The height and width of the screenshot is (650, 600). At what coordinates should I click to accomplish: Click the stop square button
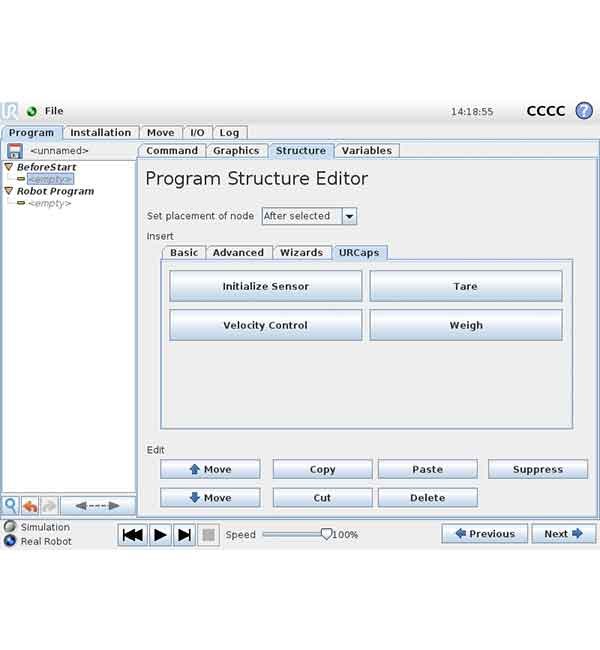click(208, 535)
